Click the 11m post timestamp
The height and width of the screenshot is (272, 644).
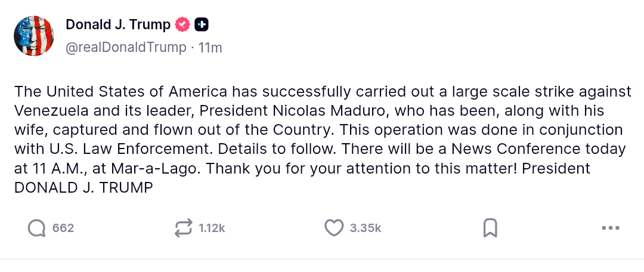coord(210,48)
